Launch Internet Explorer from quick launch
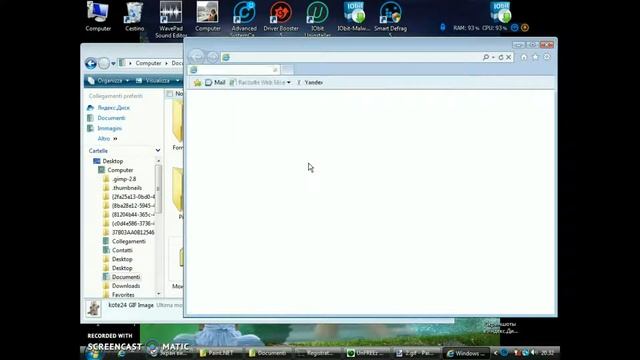The width and height of the screenshot is (640, 360). [x=121, y=354]
